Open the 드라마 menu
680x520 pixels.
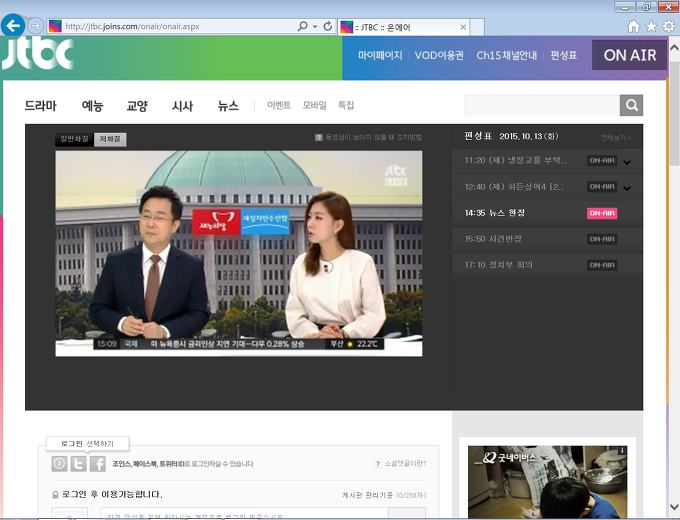40,105
